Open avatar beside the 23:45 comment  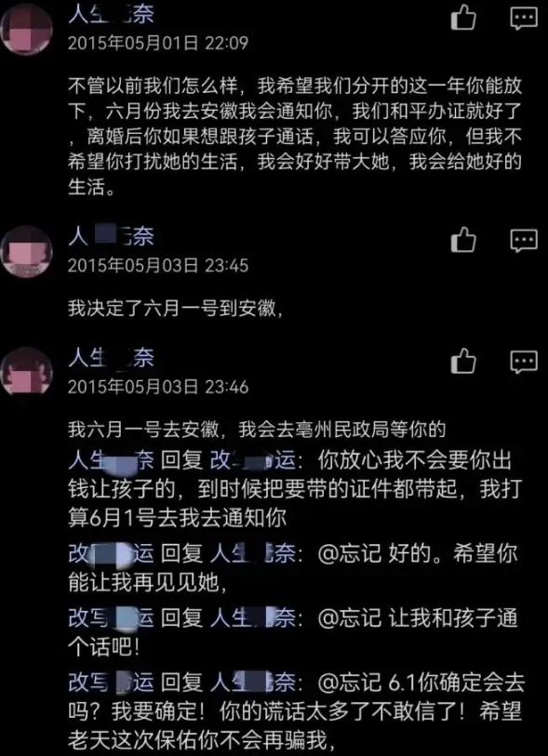27,252
